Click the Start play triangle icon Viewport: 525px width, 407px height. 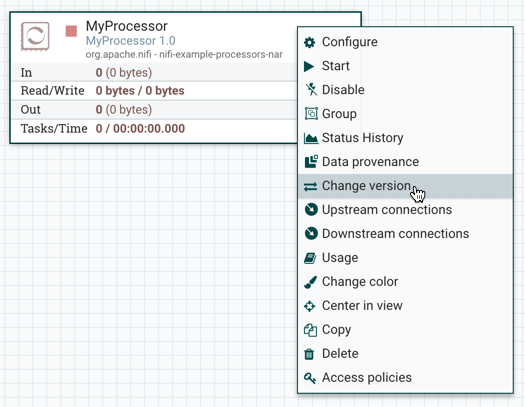309,66
